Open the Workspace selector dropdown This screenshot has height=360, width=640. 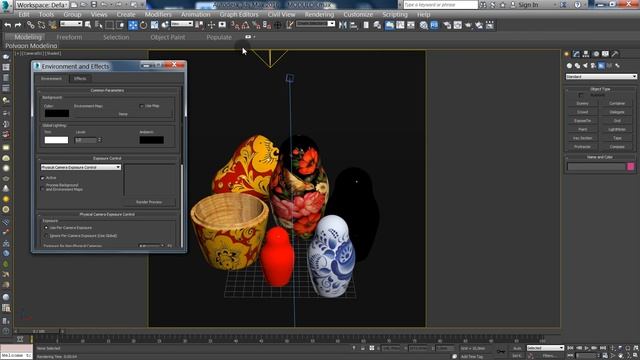click(x=42, y=5)
